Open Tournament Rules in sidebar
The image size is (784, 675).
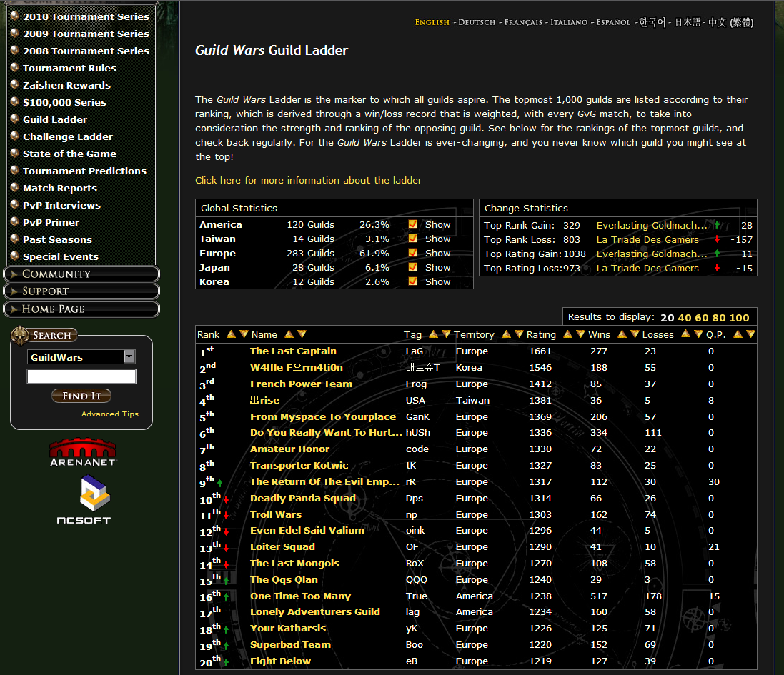click(69, 68)
